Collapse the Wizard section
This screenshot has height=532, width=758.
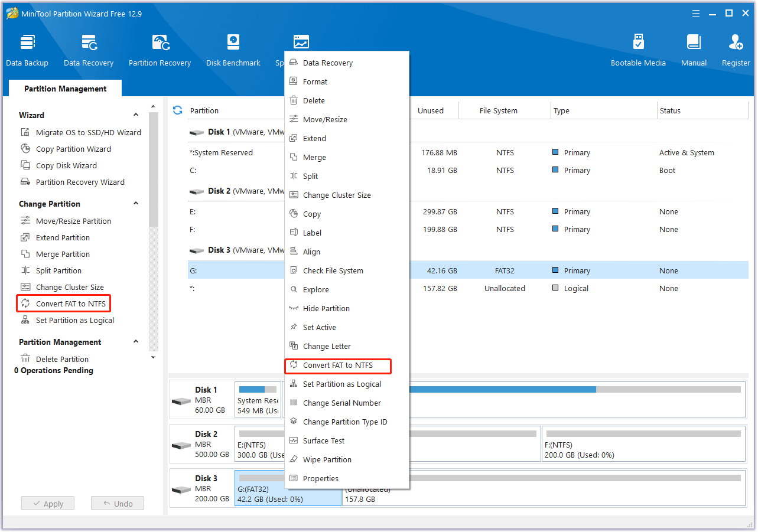coord(136,115)
